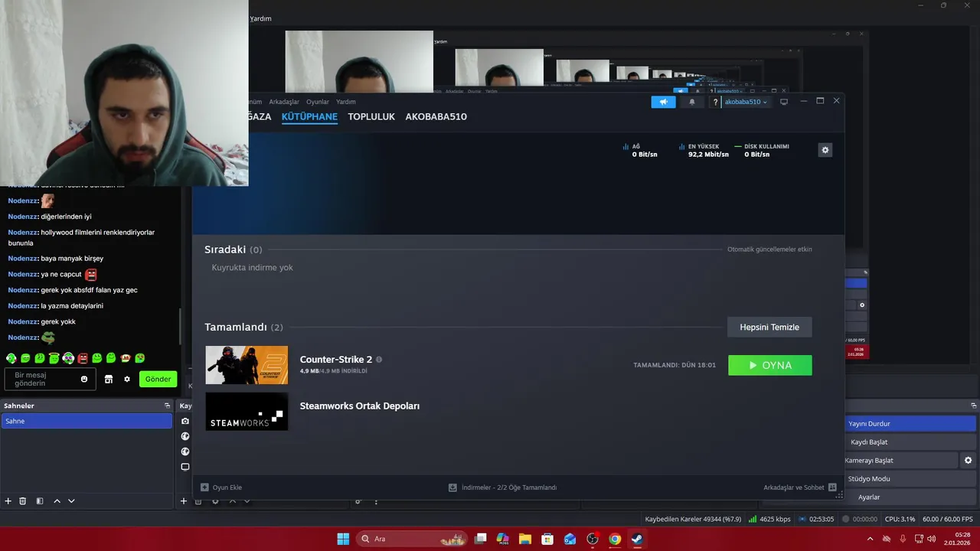Click Arkadaşlar ve Sohbet link

tap(794, 487)
